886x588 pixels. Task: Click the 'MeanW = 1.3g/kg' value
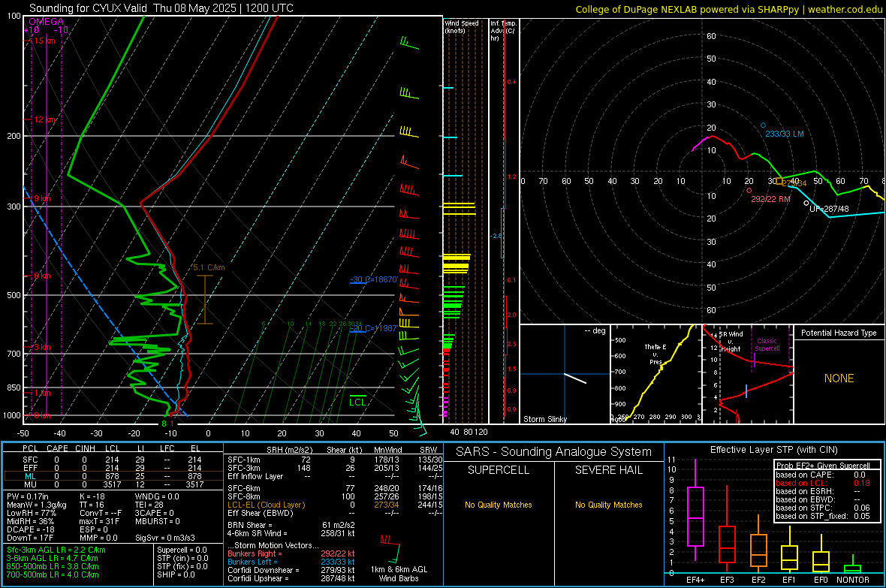tap(37, 505)
